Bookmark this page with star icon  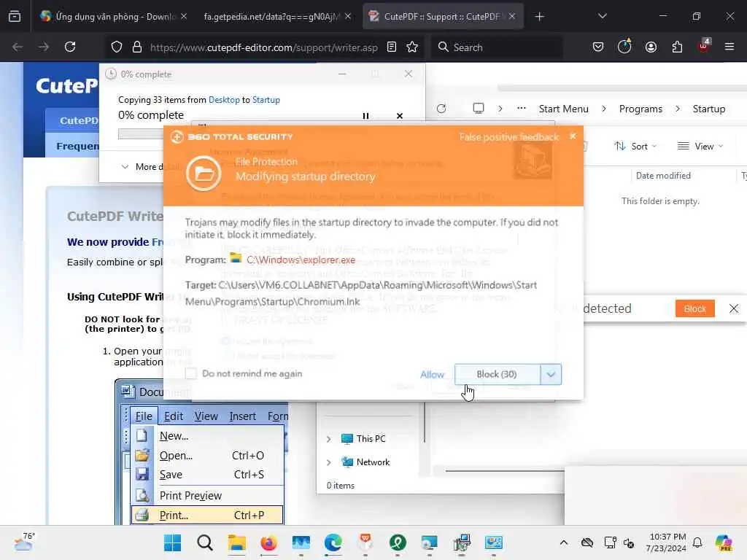(x=412, y=47)
